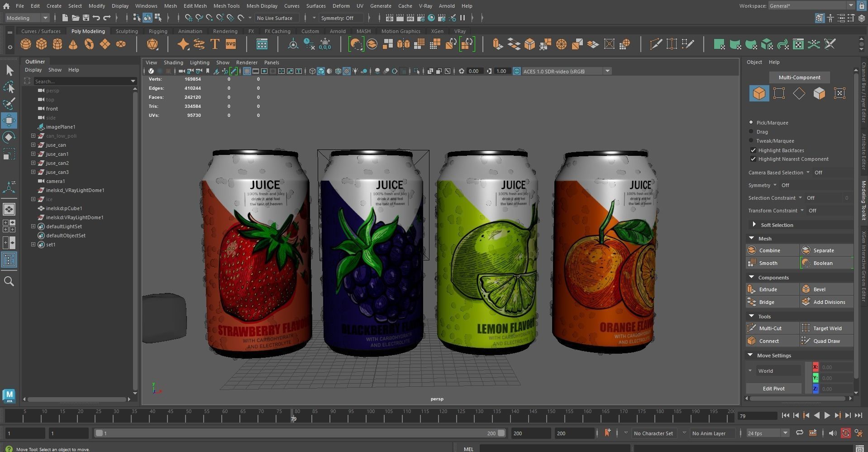The image size is (868, 452).
Task: Click the Undo arrow in status line
Action: (x=96, y=18)
